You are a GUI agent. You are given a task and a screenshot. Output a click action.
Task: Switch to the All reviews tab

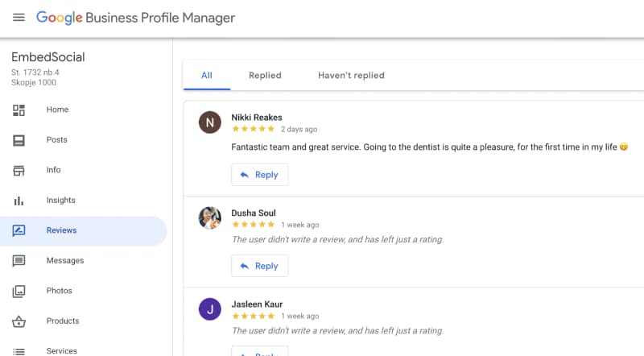coord(207,75)
